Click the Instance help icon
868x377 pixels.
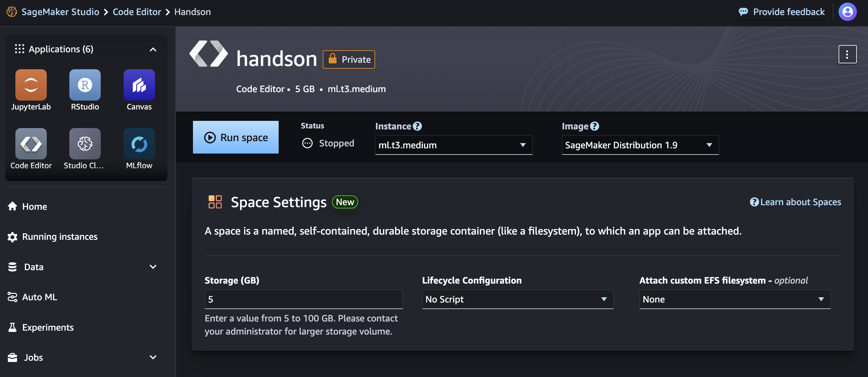pyautogui.click(x=417, y=126)
